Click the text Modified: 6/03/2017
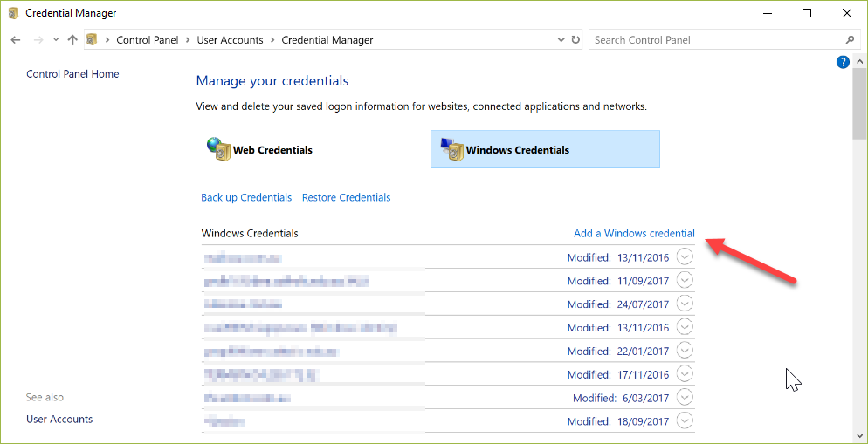 pos(621,398)
